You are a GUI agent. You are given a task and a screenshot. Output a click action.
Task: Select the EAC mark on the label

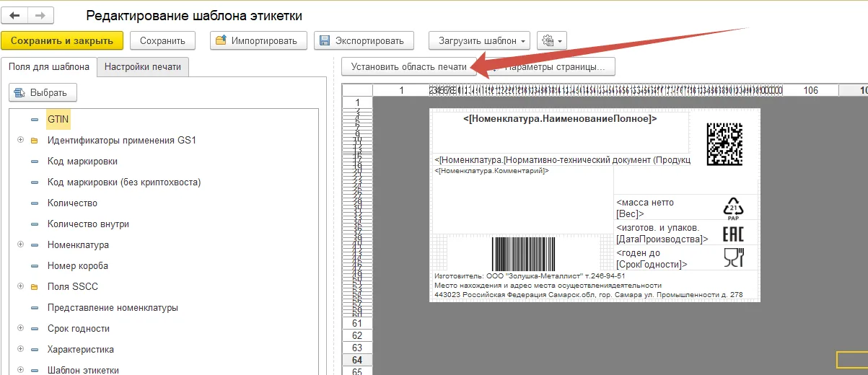pyautogui.click(x=733, y=233)
